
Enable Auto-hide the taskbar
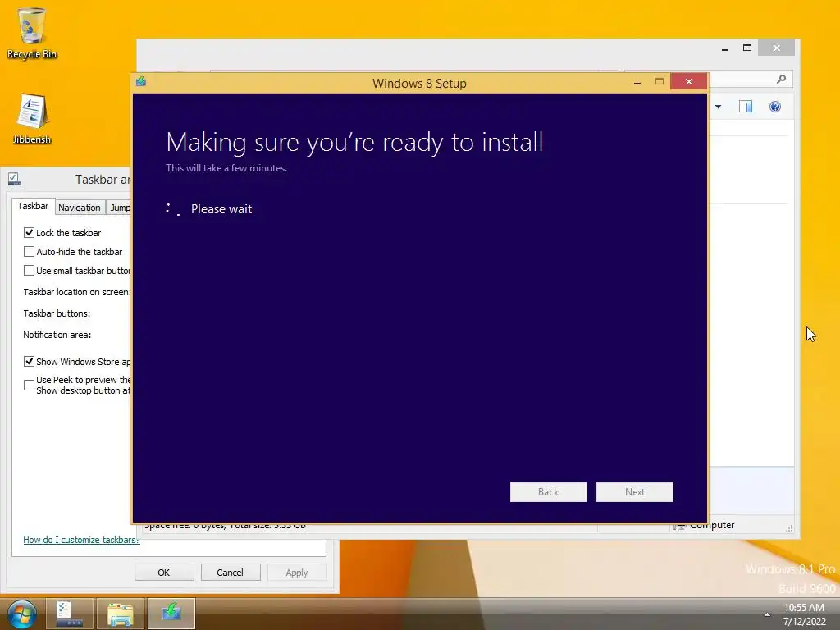[x=29, y=251]
